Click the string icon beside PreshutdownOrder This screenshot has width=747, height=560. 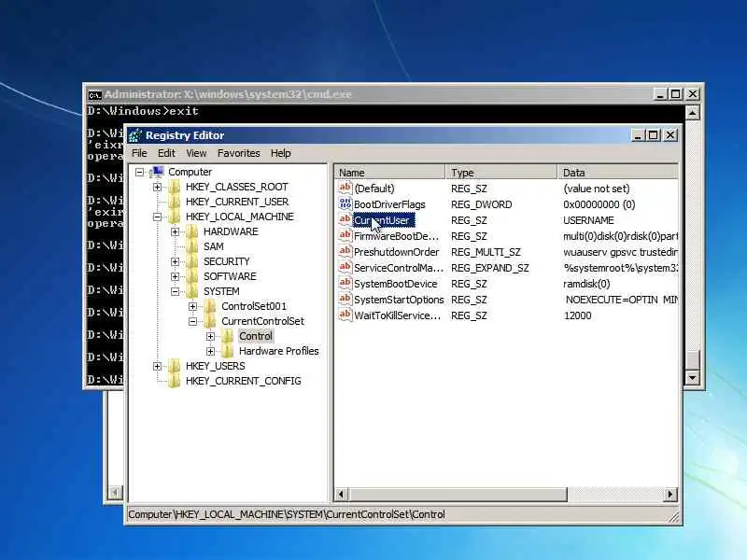tap(345, 251)
